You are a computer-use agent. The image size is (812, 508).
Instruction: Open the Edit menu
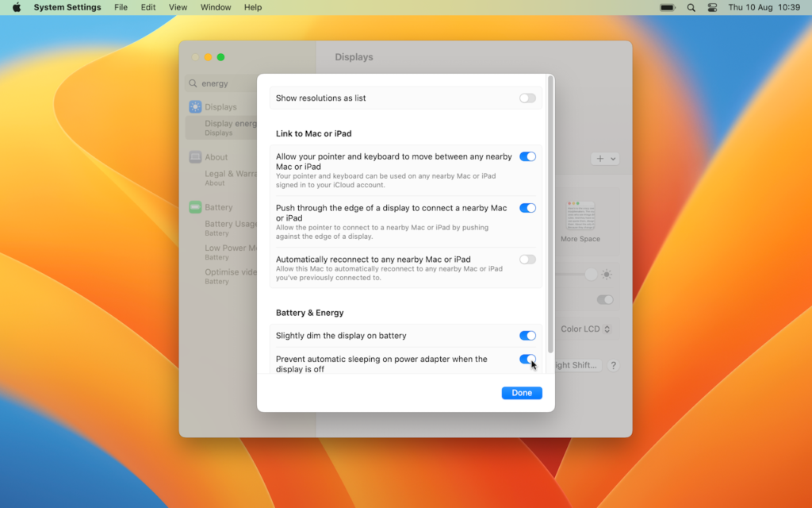click(148, 7)
